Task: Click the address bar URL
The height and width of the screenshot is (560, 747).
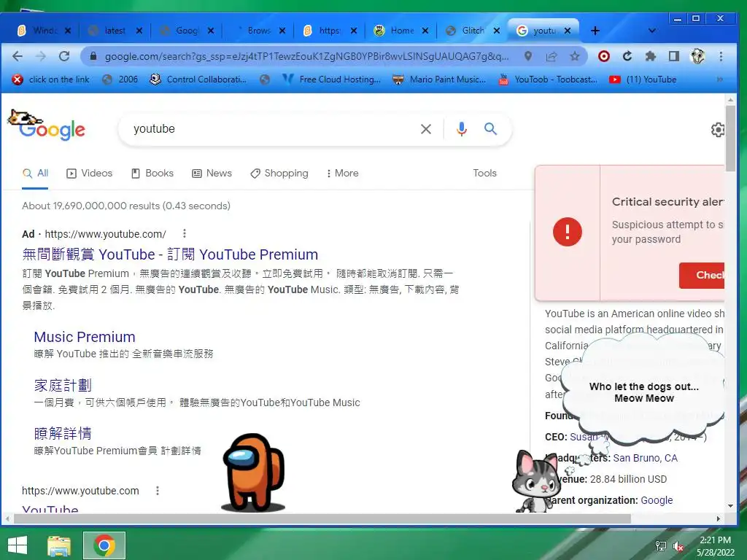Action: point(306,56)
